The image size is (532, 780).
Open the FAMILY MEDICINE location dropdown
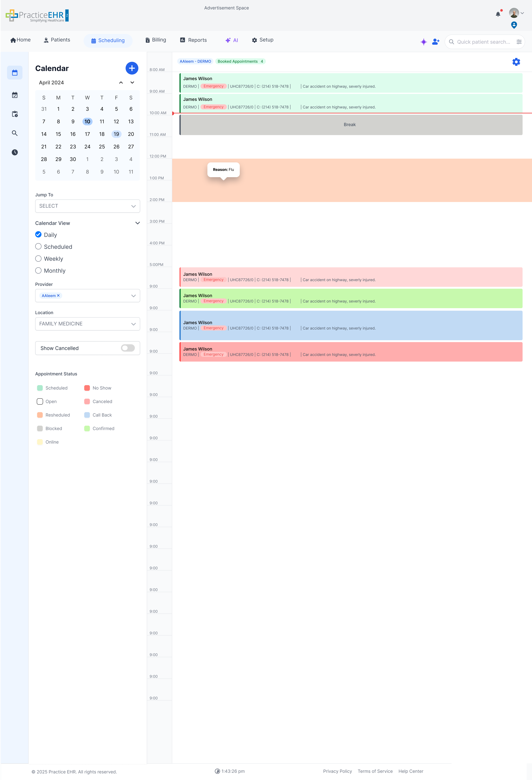tap(87, 324)
